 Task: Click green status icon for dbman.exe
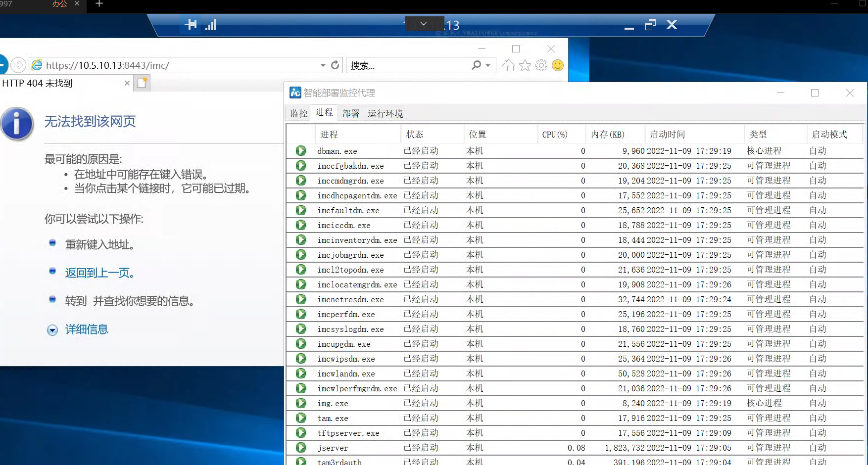(x=301, y=151)
